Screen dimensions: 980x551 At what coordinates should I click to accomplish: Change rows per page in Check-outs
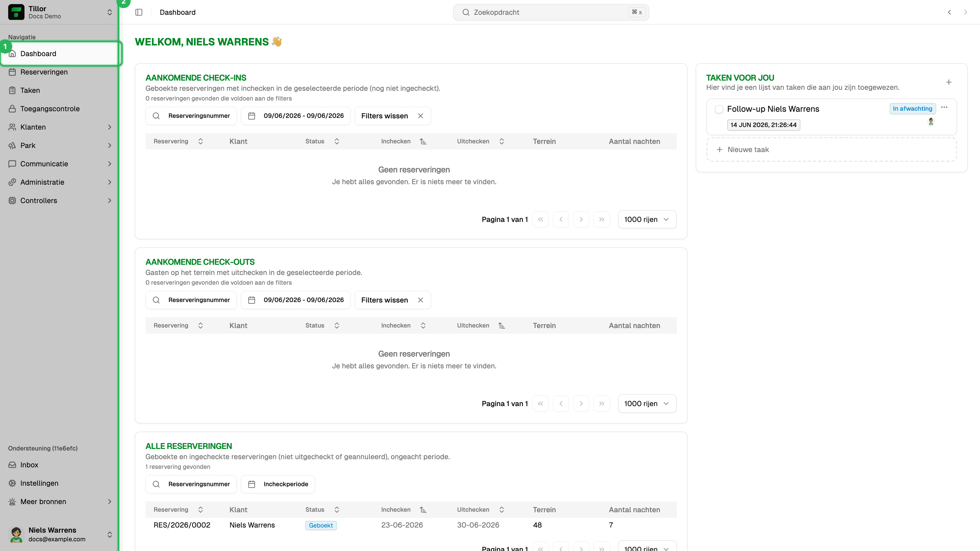tap(647, 404)
